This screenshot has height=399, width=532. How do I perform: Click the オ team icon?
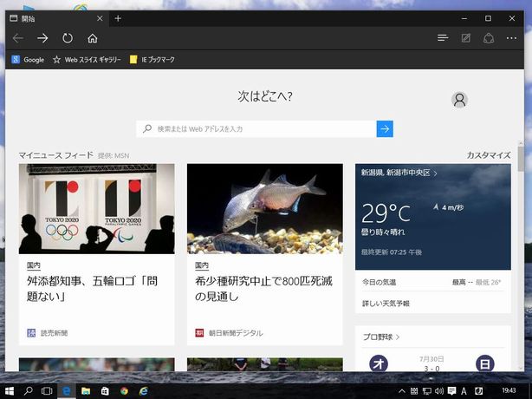379,363
